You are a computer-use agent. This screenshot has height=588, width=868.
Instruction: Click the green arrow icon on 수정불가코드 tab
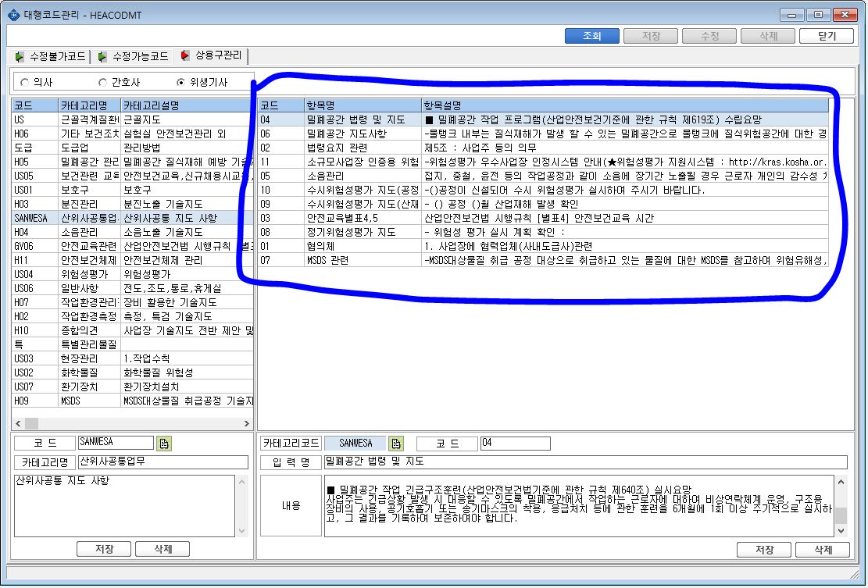pyautogui.click(x=20, y=56)
